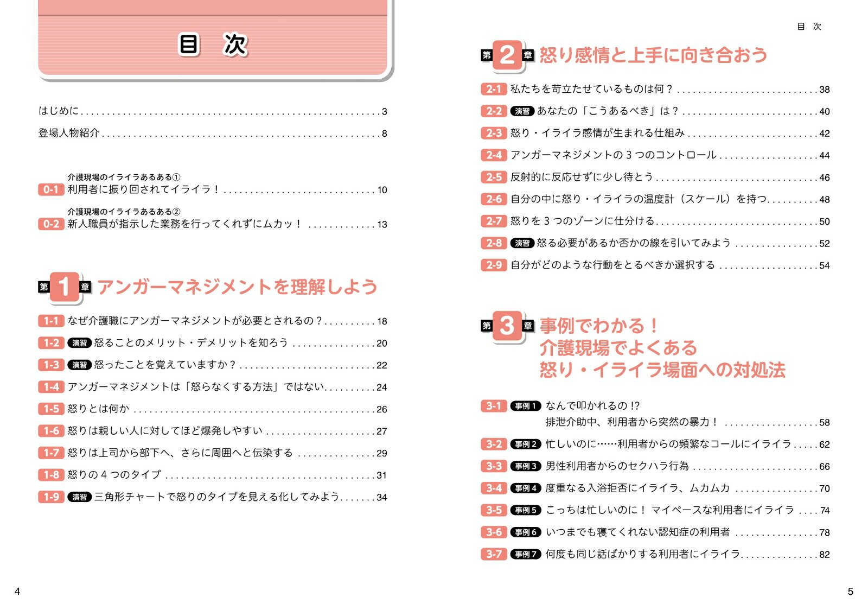Click the Chapter 2 number icon

pos(507,55)
